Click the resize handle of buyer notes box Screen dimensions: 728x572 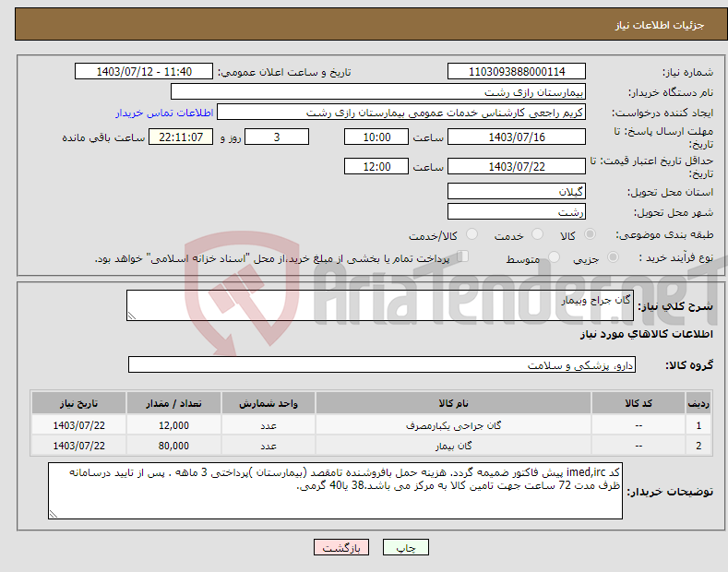[x=54, y=514]
